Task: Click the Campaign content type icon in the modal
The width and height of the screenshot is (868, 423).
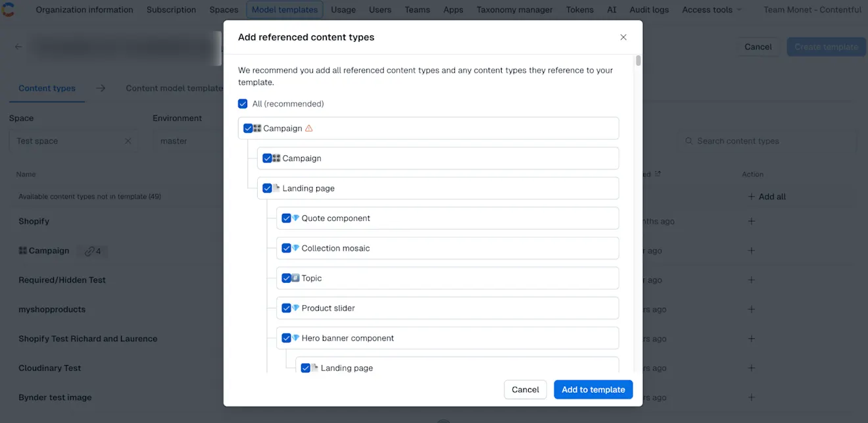Action: click(257, 128)
